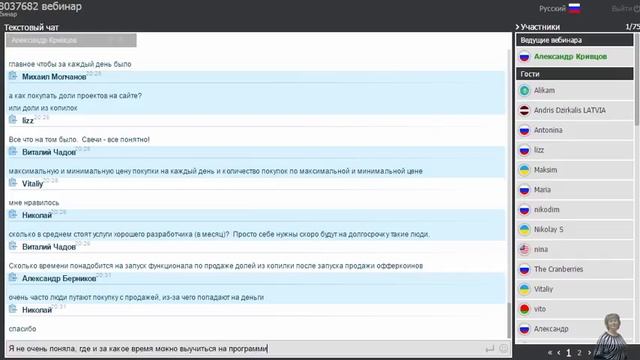Click the flag icon next to guest Александр

pos(524,329)
